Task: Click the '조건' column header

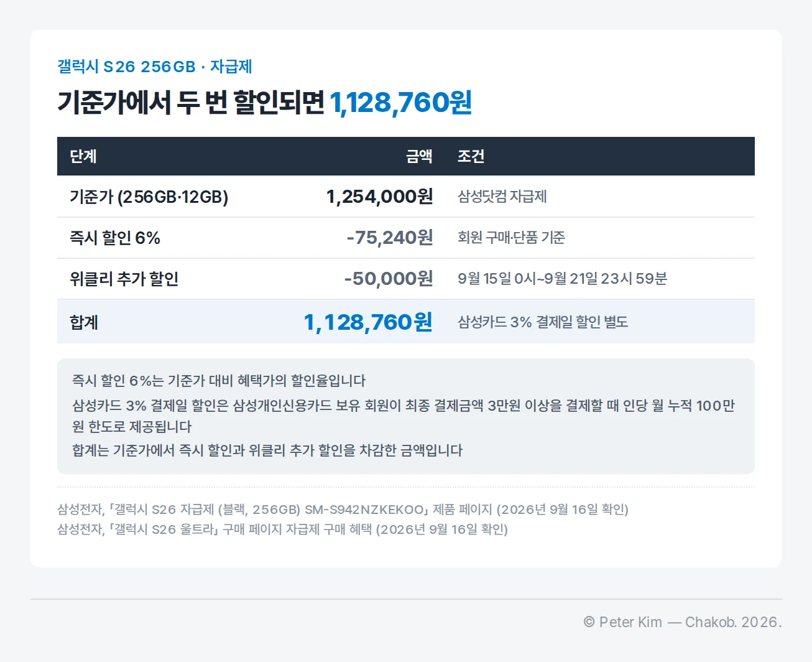Action: pyautogui.click(x=471, y=156)
